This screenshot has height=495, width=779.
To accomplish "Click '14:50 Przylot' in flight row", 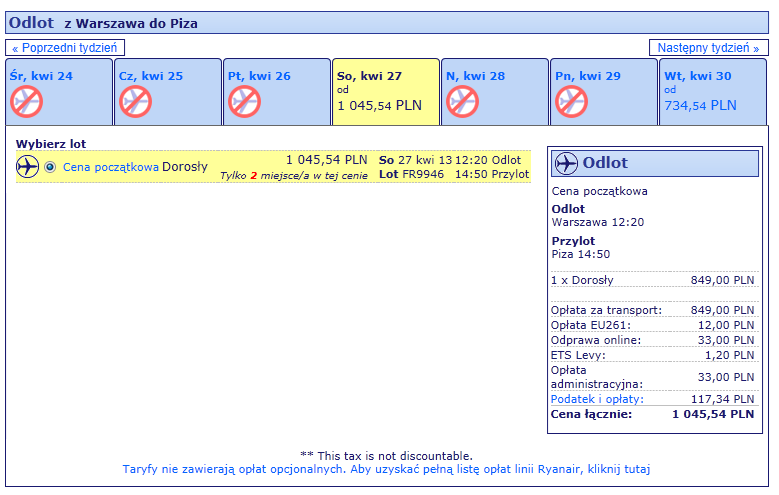I will (492, 174).
